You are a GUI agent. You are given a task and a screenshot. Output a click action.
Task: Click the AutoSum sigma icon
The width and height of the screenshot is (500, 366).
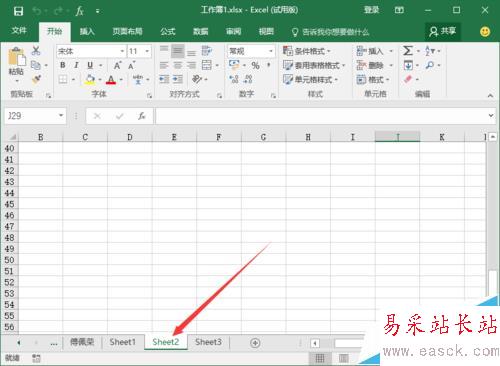pyautogui.click(x=408, y=51)
